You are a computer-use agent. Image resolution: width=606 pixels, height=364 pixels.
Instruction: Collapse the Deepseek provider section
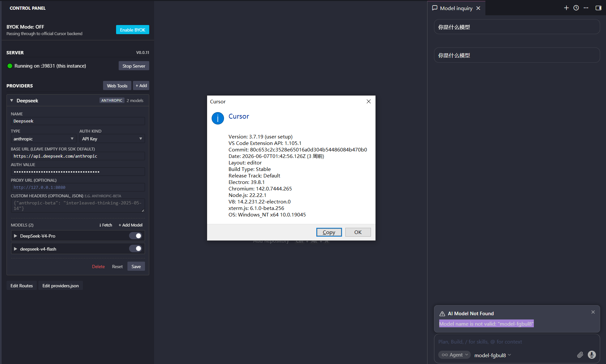12,101
